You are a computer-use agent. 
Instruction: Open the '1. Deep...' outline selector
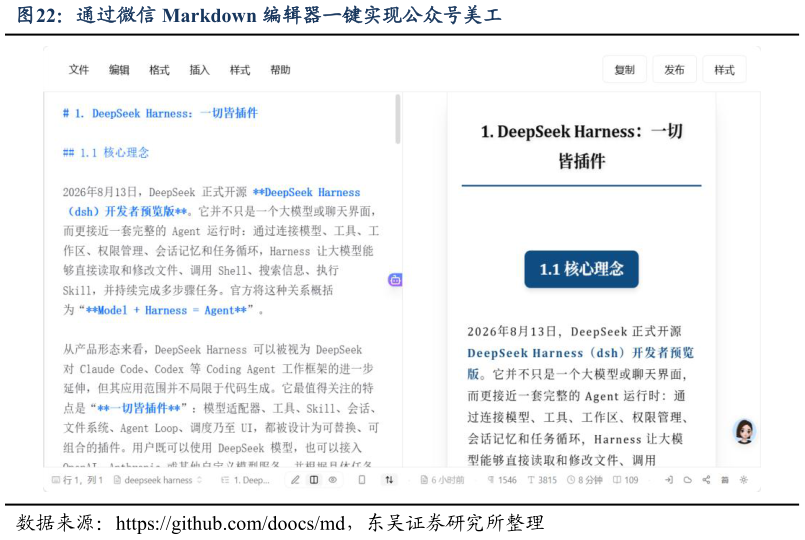click(245, 480)
